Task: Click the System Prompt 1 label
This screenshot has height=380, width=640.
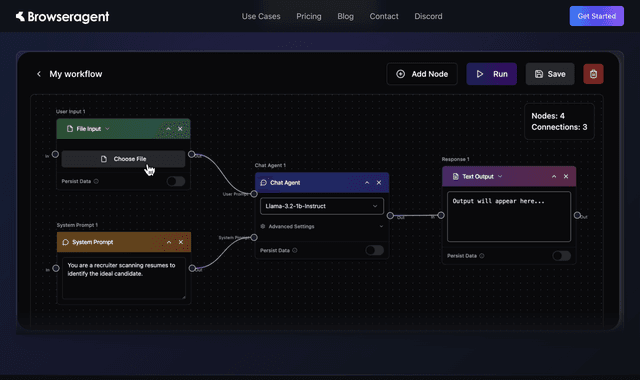Action: click(x=77, y=225)
